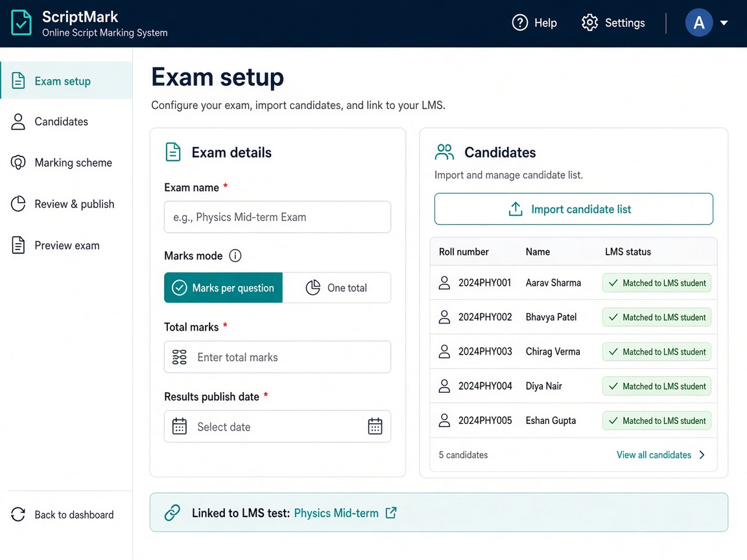The image size is (747, 560).
Task: Click Back to dashboard
Action: coord(62,515)
